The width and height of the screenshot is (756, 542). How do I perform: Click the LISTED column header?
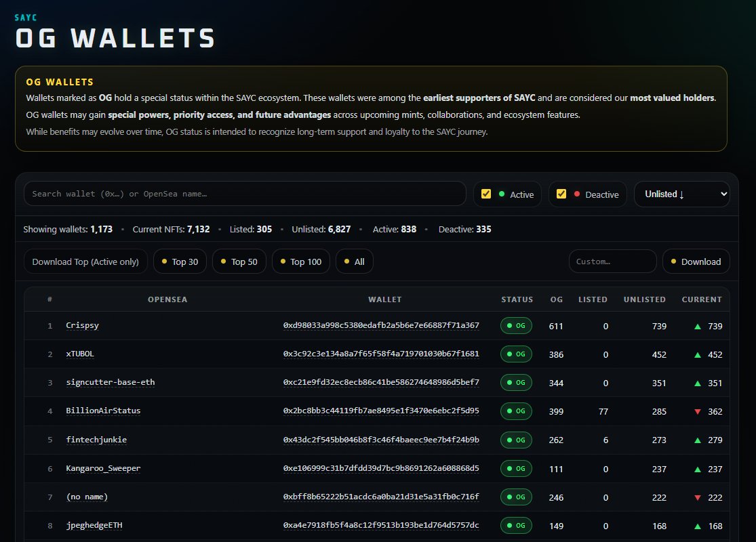tap(593, 299)
